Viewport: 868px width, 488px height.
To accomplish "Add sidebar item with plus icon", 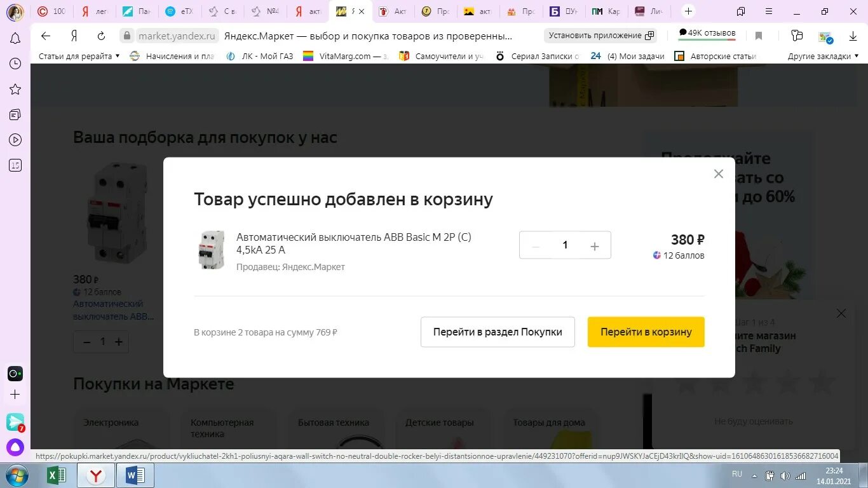I will click(15, 395).
